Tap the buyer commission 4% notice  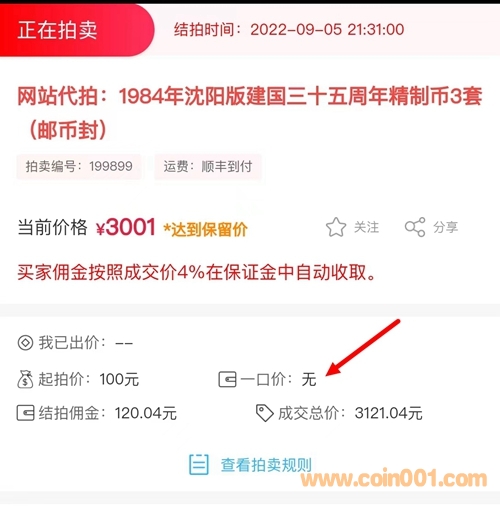click(x=196, y=273)
